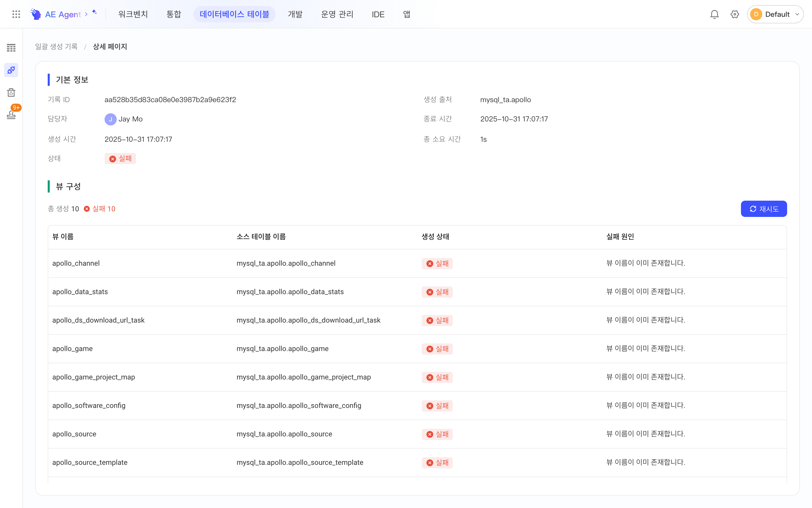Click the AE Agent logo icon
Viewport: 812px width, 508px height.
tap(36, 14)
